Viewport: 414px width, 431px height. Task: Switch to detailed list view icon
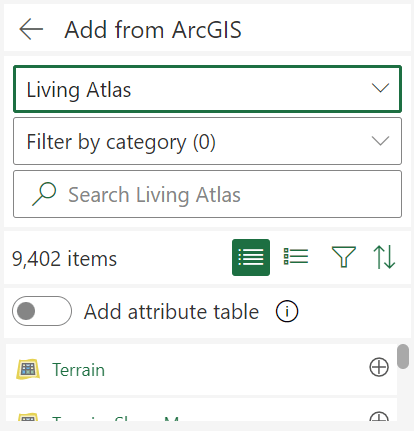pos(296,257)
